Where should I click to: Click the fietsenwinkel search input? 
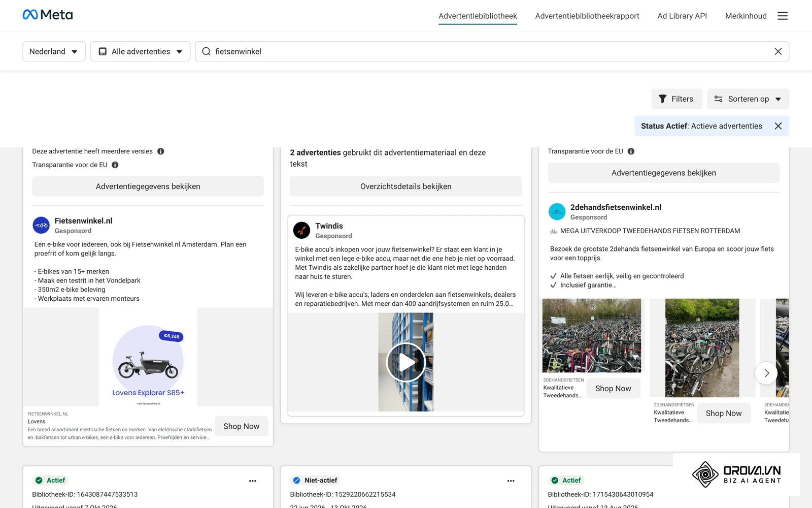click(492, 51)
